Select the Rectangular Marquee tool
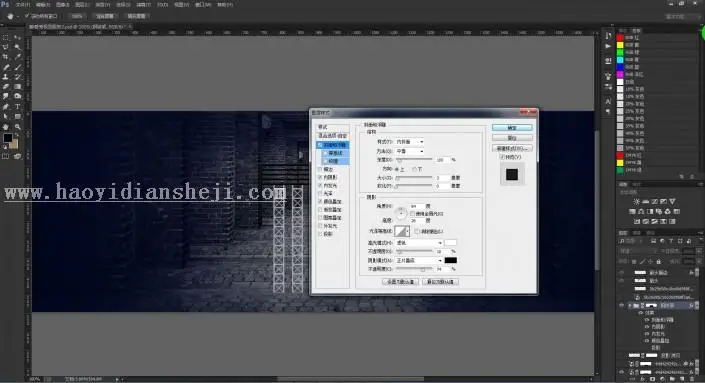 (5, 37)
